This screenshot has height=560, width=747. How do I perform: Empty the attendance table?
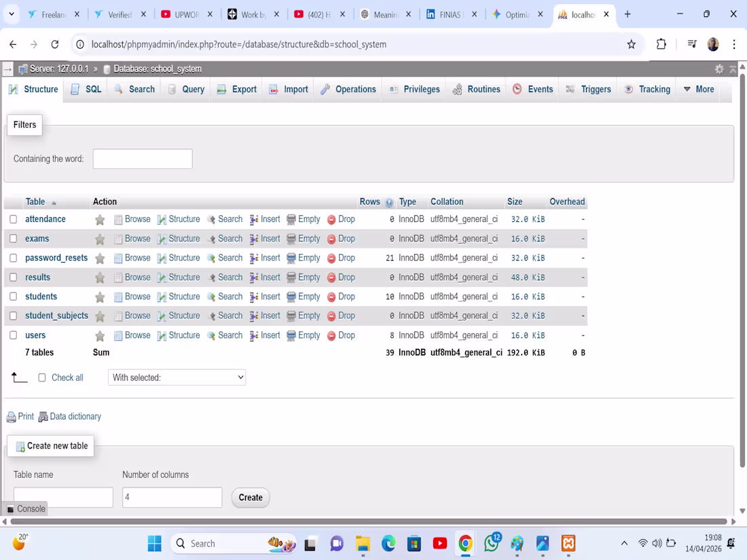pos(309,219)
